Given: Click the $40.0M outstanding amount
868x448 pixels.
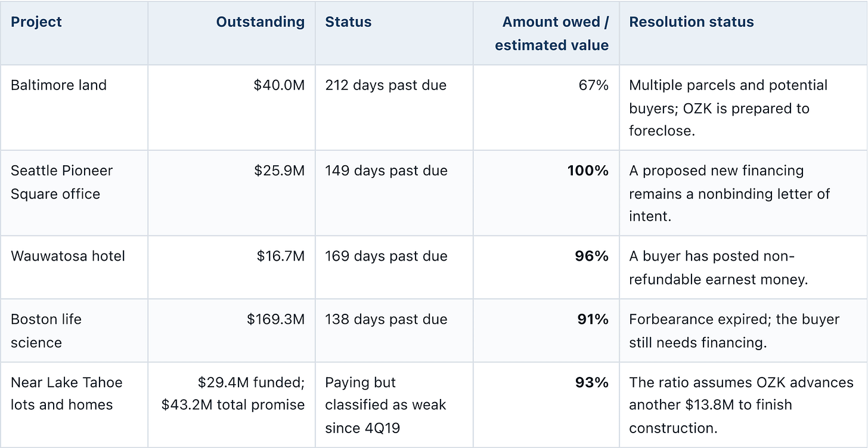Looking at the screenshot, I should tap(279, 85).
